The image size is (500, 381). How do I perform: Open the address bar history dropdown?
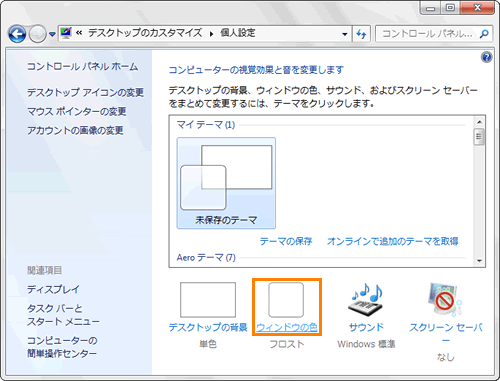(345, 34)
